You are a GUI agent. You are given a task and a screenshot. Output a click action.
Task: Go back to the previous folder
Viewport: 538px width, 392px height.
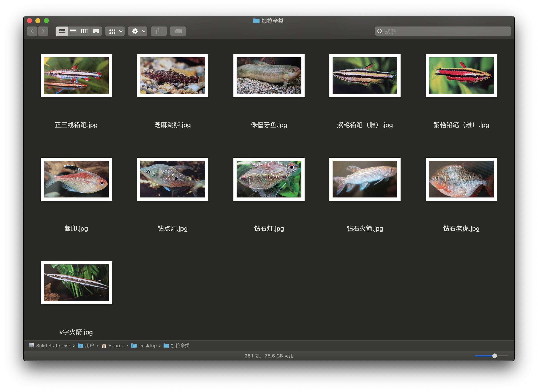click(32, 31)
